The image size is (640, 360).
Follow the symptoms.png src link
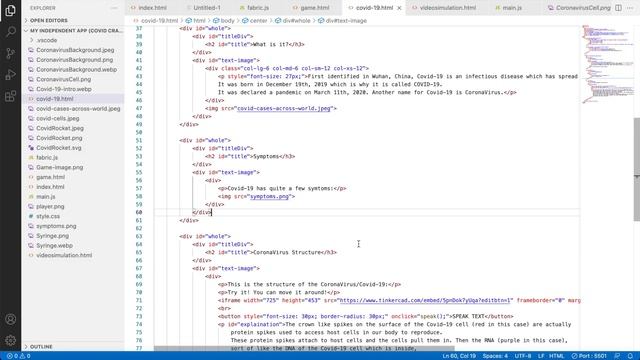pyautogui.click(x=269, y=196)
